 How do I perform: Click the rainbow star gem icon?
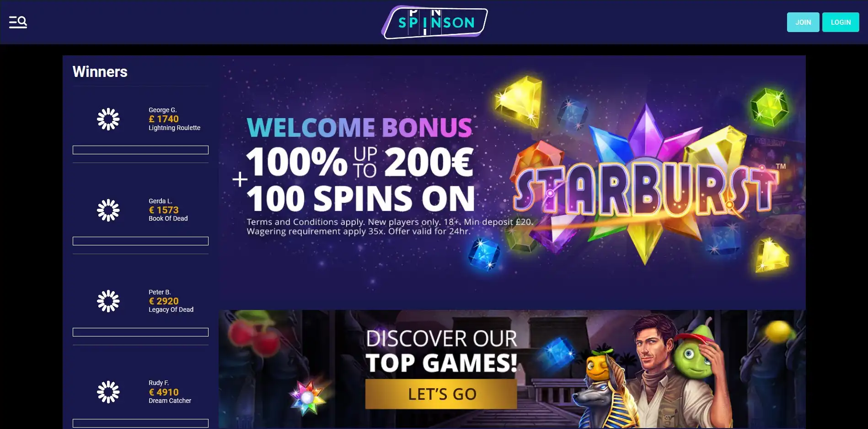307,396
